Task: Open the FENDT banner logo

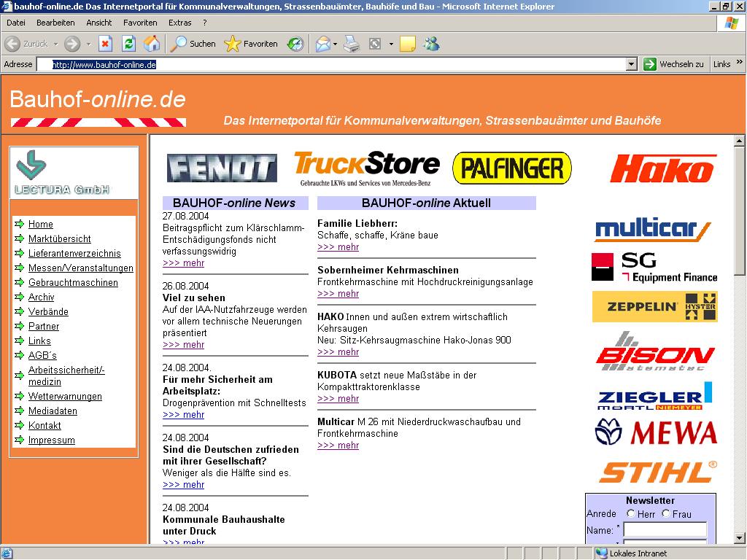Action: (222, 168)
